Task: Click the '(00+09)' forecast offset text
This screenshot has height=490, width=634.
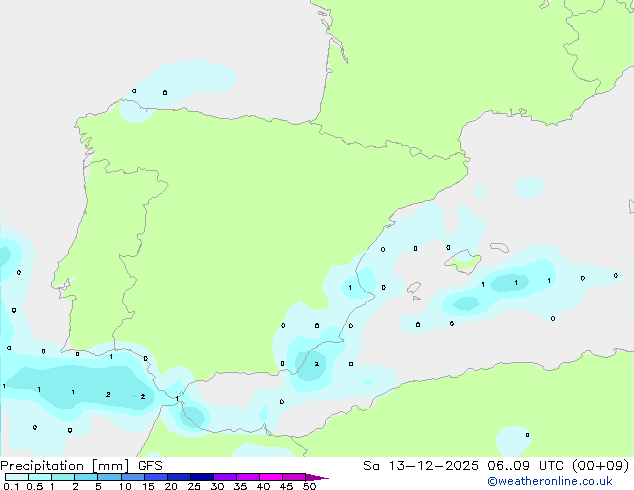Action: pyautogui.click(x=600, y=466)
